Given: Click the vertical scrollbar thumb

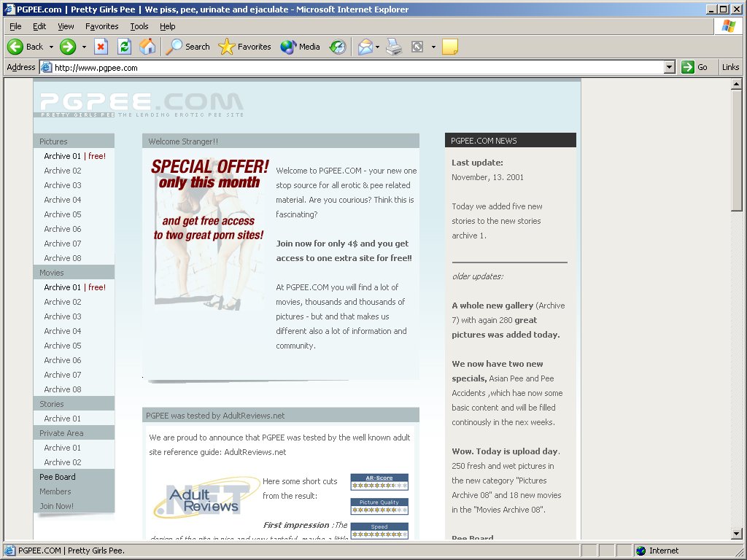Looking at the screenshot, I should tap(736, 150).
